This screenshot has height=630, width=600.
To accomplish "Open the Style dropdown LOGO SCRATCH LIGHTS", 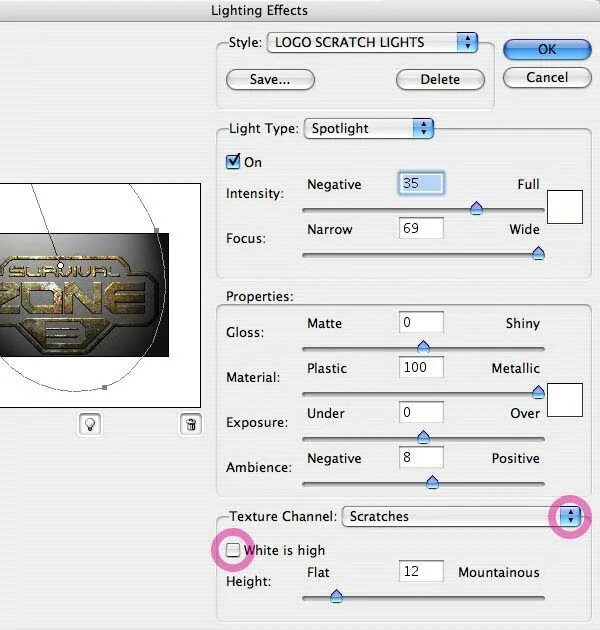I will [x=372, y=43].
